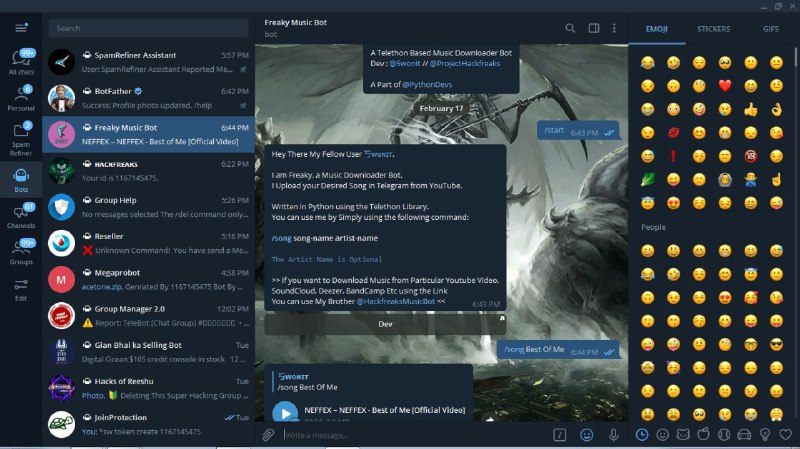
Task: Open the bot commands slash icon
Action: [x=560, y=435]
